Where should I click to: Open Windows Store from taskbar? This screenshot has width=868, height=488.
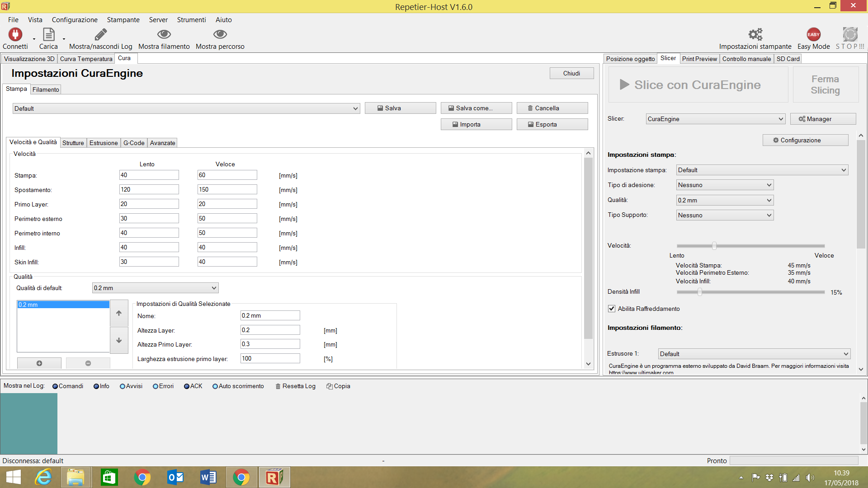tap(109, 477)
